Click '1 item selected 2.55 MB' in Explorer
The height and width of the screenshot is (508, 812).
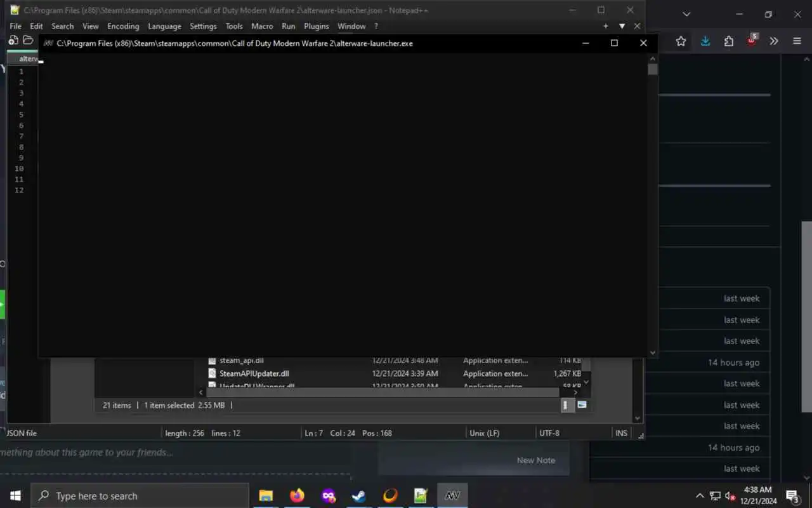(x=184, y=405)
